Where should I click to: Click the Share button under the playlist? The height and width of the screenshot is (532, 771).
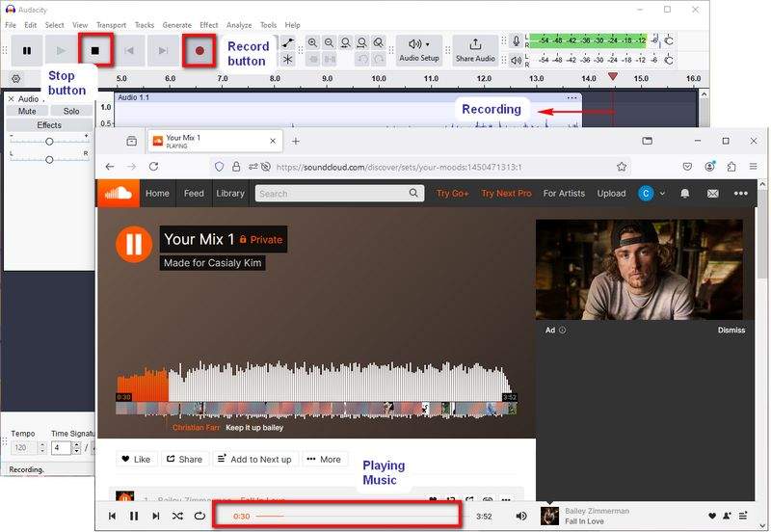pos(184,459)
